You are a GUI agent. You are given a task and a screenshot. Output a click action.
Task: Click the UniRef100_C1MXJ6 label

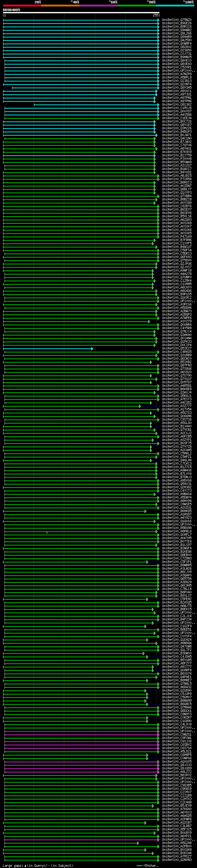pos(176,108)
